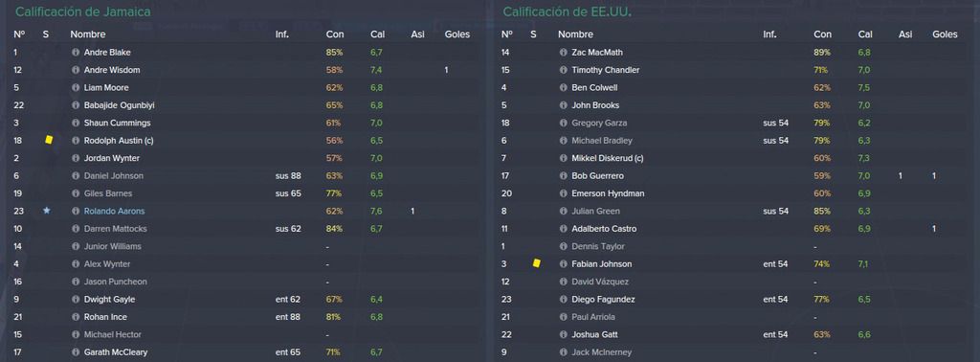Sort Jamaica table by Con header
This screenshot has width=980, height=362.
[x=334, y=34]
